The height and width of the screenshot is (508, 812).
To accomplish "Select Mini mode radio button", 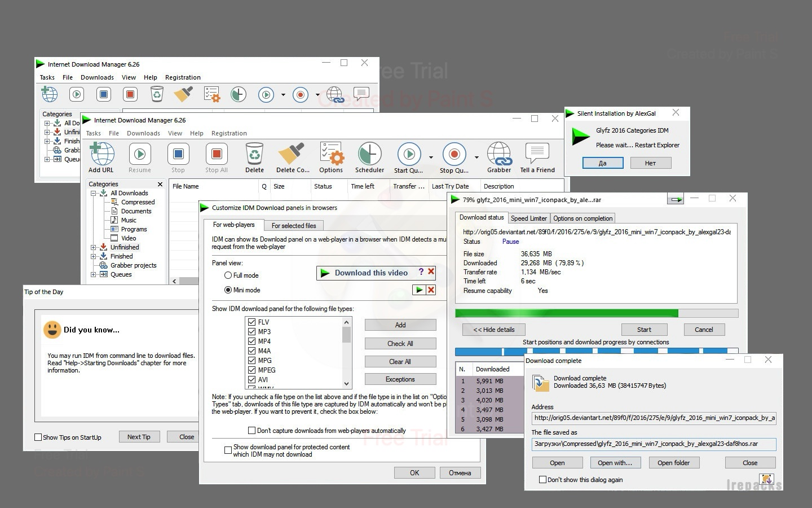I will [x=228, y=290].
